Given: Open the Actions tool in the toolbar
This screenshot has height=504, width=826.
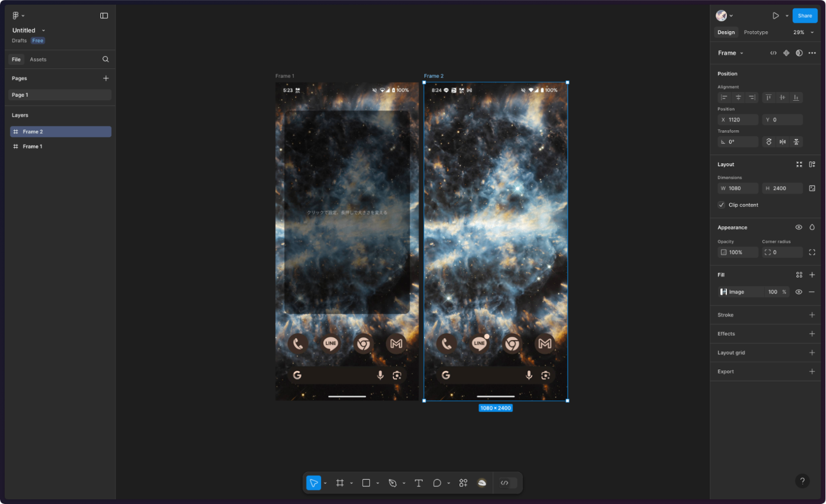Looking at the screenshot, I should 463,483.
